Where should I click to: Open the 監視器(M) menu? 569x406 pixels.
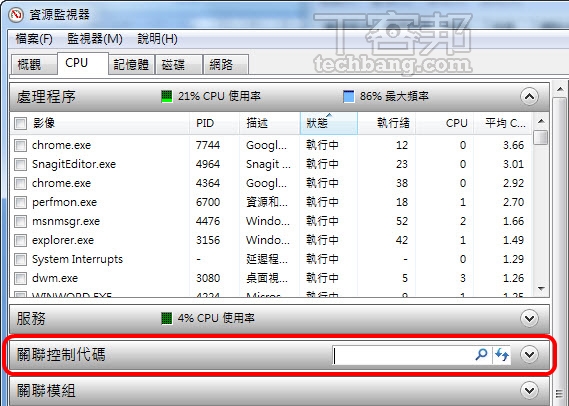[x=95, y=39]
